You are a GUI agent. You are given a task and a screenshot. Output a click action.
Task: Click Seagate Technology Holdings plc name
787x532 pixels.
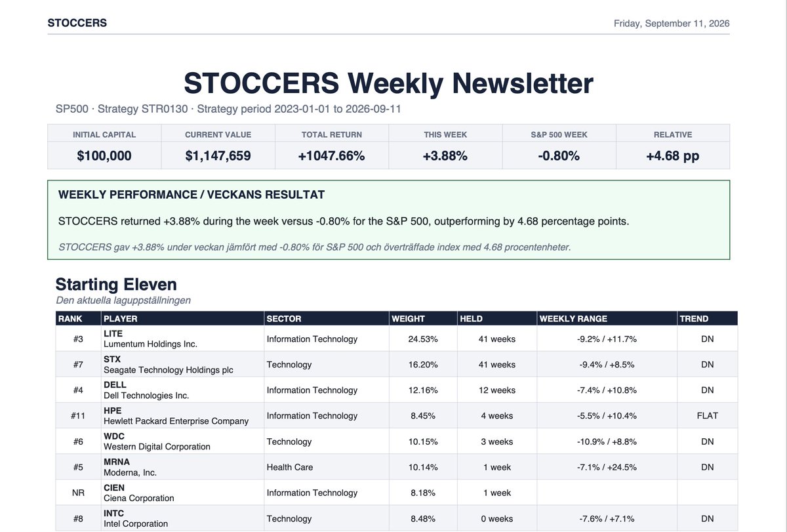click(x=169, y=369)
